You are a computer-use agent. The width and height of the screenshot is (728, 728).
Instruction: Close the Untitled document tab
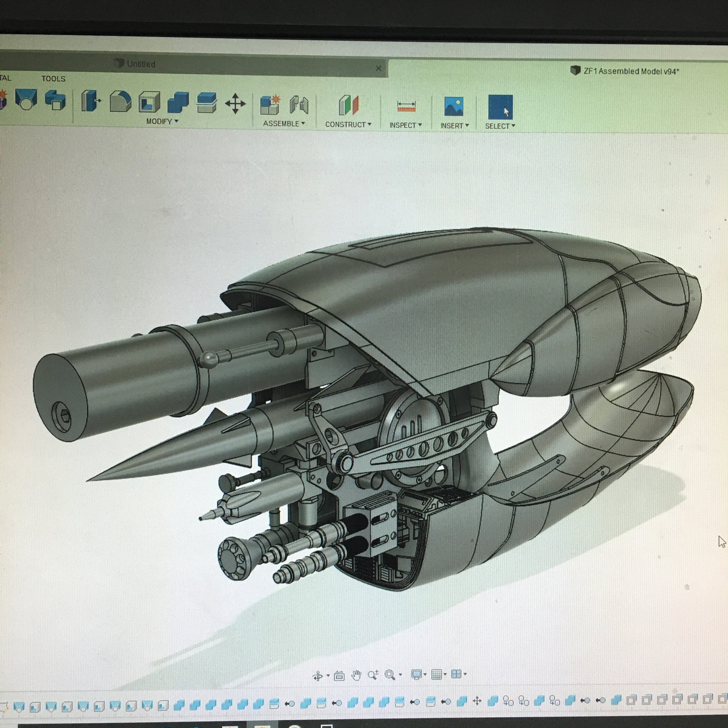[378, 68]
